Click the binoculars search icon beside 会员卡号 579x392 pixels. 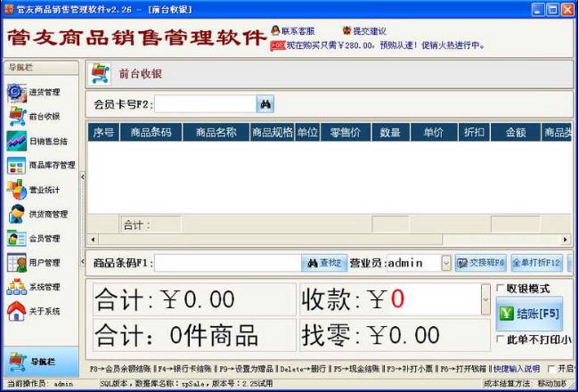point(265,104)
